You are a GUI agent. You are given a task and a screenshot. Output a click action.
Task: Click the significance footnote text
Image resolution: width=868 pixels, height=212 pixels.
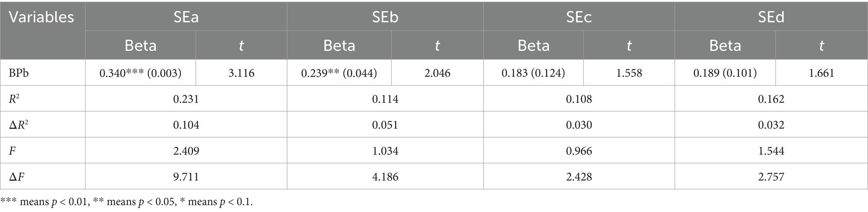[126, 202]
